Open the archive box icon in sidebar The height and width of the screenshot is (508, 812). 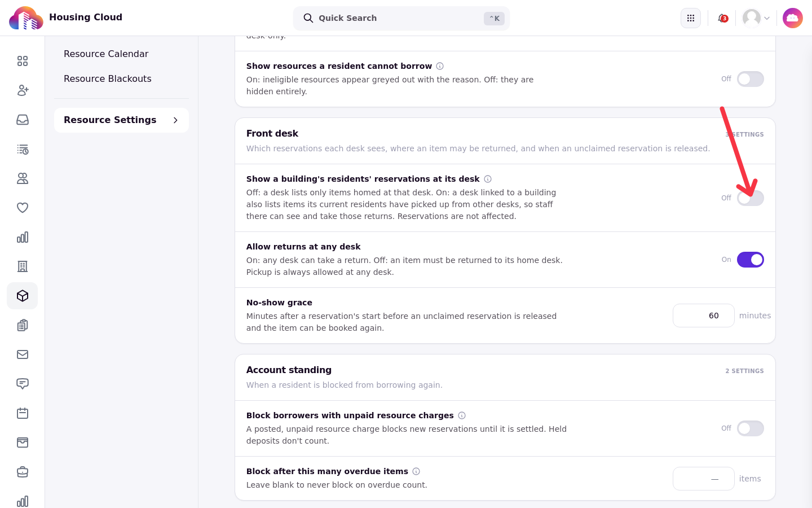[23, 443]
